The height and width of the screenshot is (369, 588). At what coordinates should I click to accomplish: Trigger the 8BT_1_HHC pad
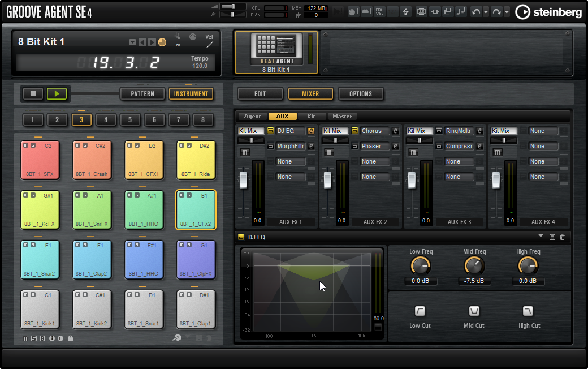144,260
